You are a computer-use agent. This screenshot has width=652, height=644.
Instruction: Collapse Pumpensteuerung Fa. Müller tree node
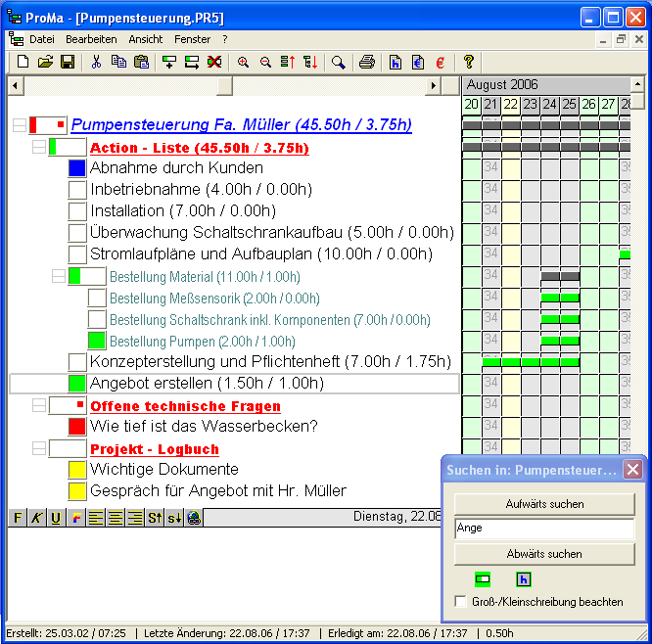coord(20,125)
